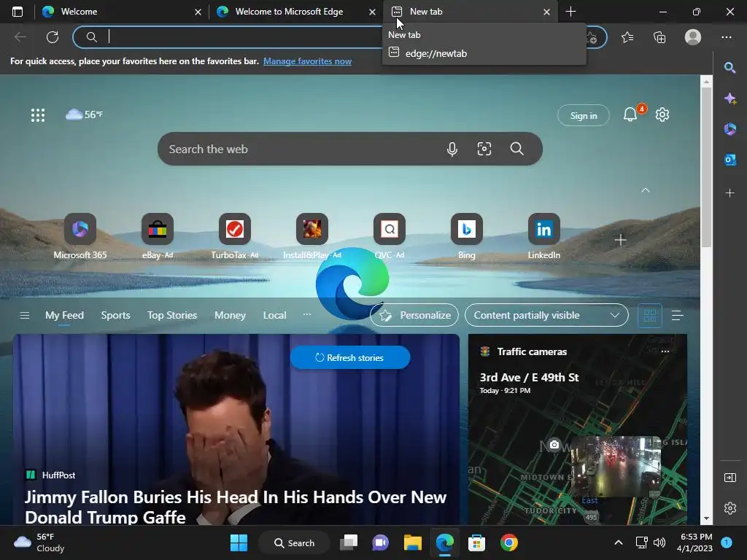Open the tab actions menu icon
The height and width of the screenshot is (560, 747).
(x=18, y=12)
